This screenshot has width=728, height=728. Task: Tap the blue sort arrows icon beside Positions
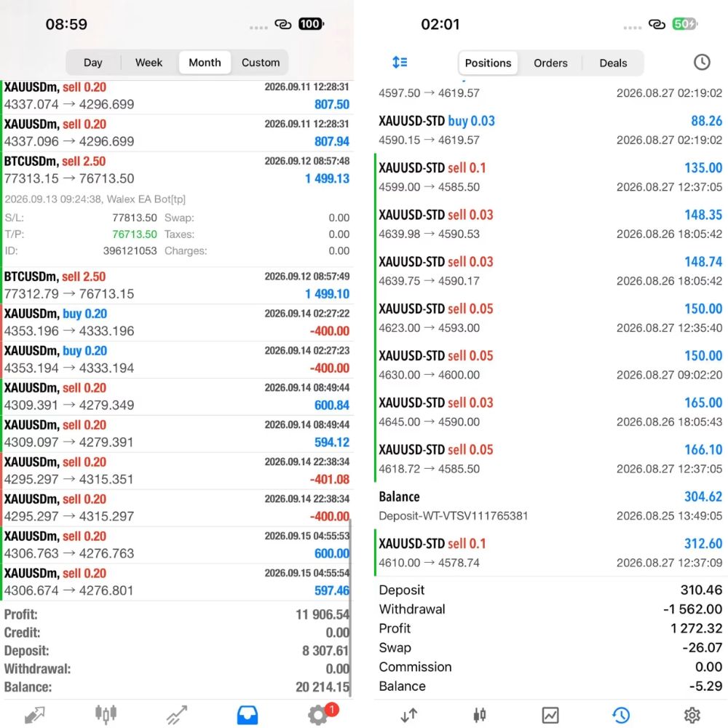[x=400, y=62]
